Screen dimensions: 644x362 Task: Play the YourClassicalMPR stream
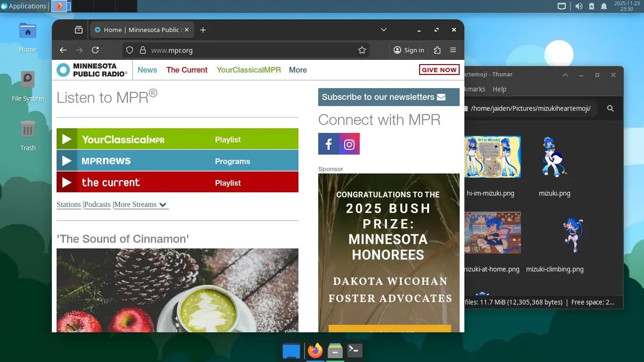point(66,139)
